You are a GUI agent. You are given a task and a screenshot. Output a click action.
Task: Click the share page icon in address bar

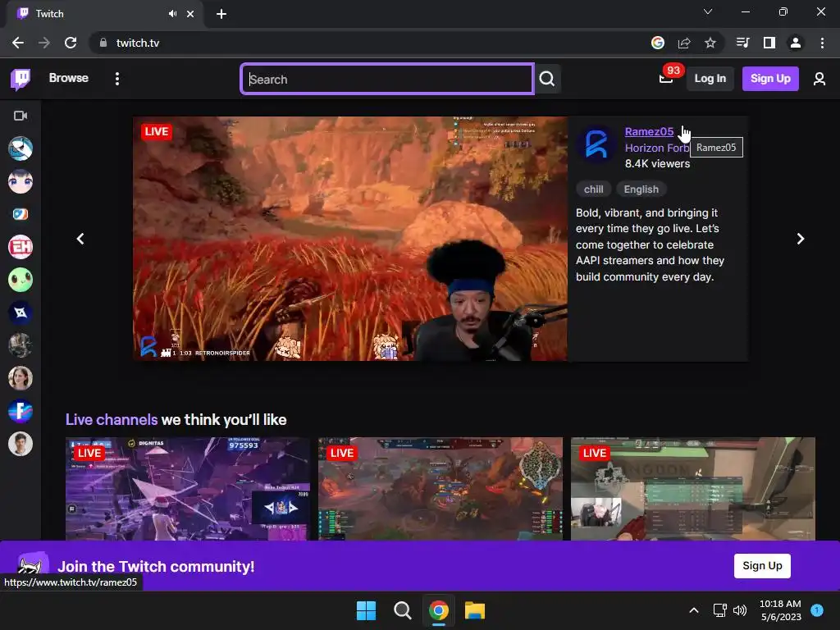click(684, 43)
